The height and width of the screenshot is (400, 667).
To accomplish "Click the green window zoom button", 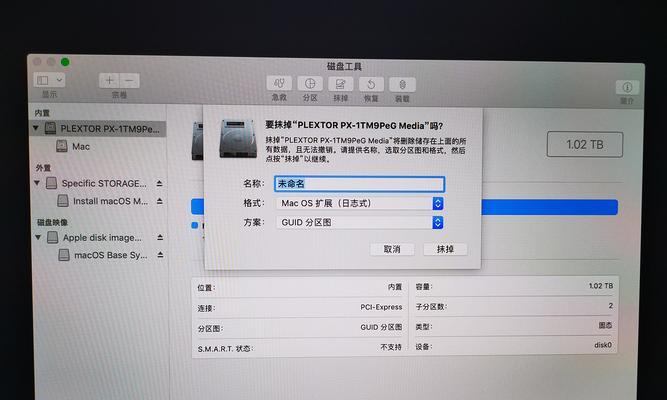I will pos(65,62).
